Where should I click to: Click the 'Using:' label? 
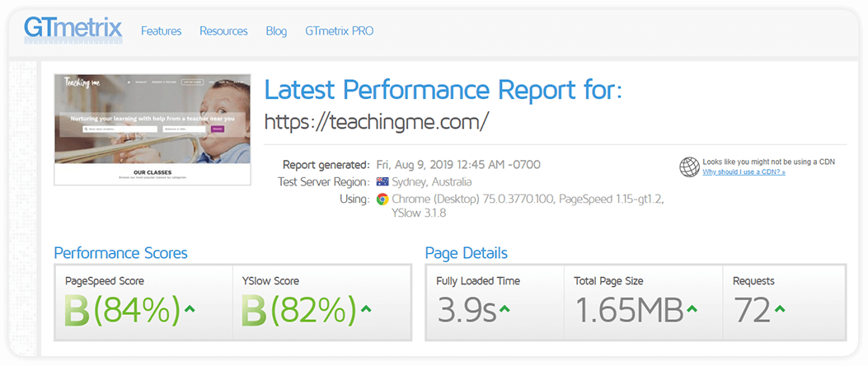[354, 199]
